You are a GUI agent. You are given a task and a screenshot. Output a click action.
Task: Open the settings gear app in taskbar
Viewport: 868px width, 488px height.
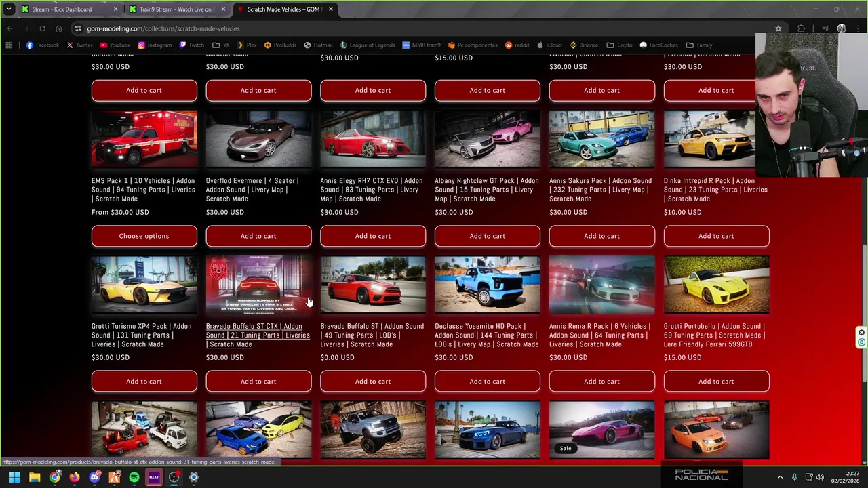(x=194, y=477)
